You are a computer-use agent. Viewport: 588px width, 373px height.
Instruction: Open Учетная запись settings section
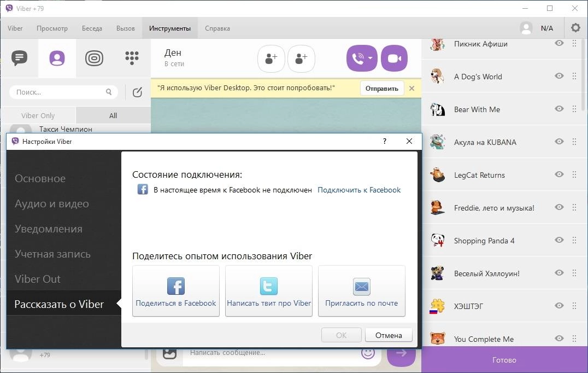pyautogui.click(x=52, y=254)
